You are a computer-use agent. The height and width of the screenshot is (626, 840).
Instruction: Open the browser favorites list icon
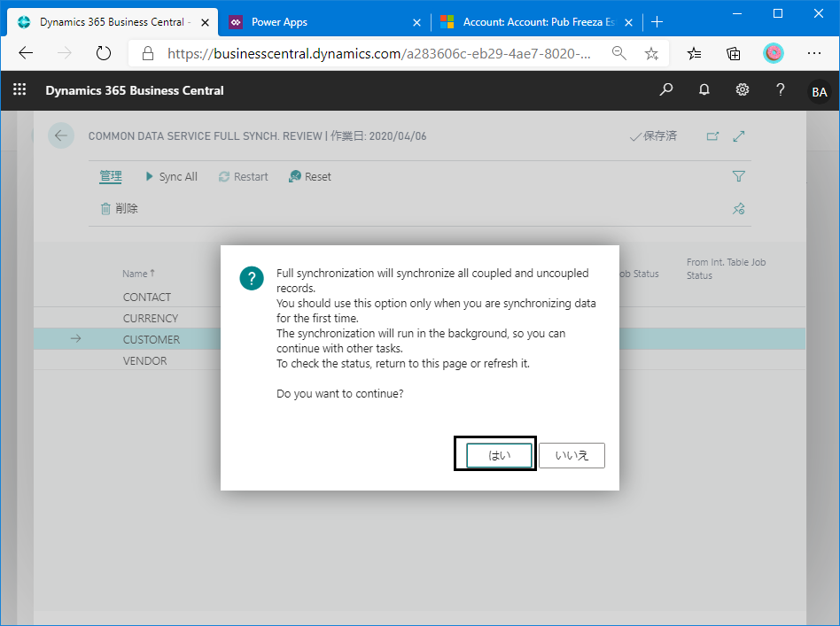(x=695, y=53)
